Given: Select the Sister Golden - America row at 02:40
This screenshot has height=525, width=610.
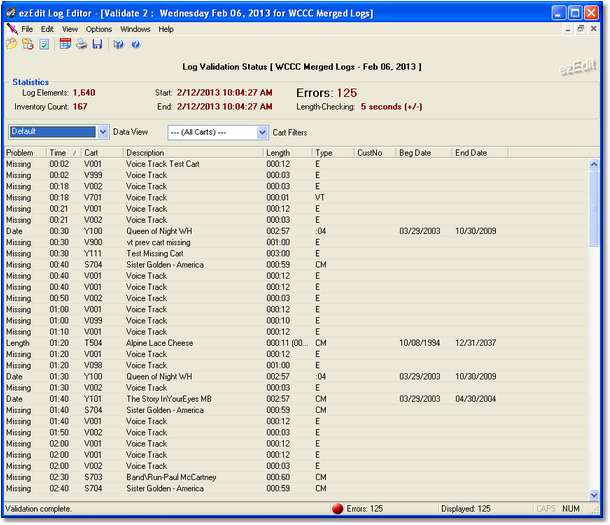Looking at the screenshot, I should click(x=296, y=488).
